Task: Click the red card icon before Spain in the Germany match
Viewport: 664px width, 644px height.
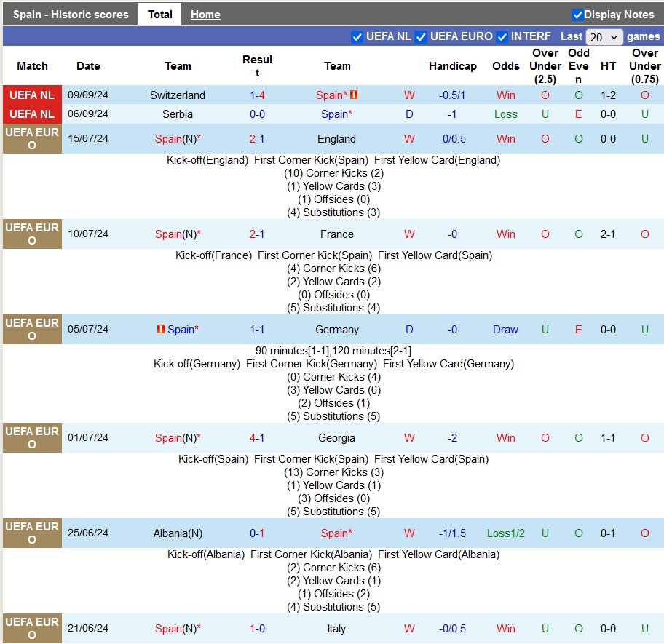Action: tap(161, 330)
